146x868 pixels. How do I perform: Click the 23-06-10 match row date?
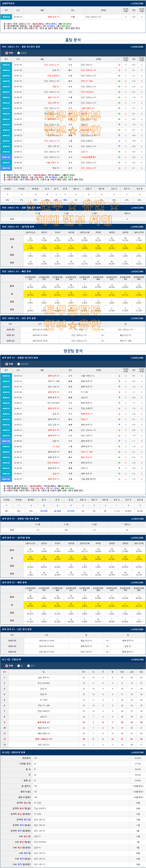[x=18, y=103]
